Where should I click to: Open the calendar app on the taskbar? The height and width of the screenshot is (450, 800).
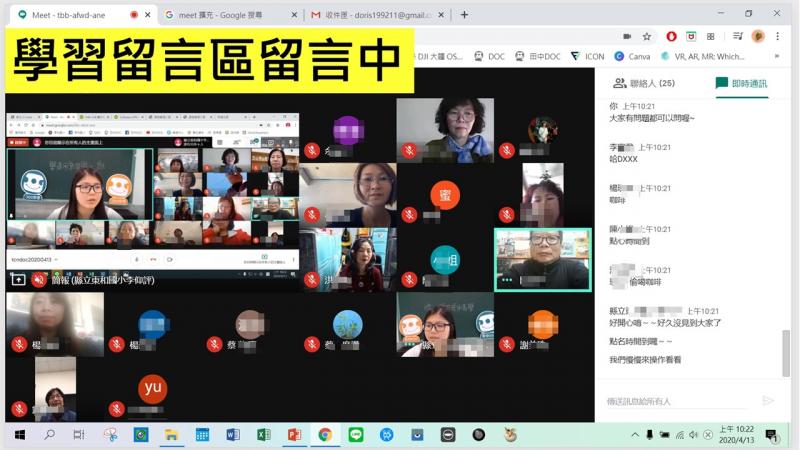click(x=202, y=435)
